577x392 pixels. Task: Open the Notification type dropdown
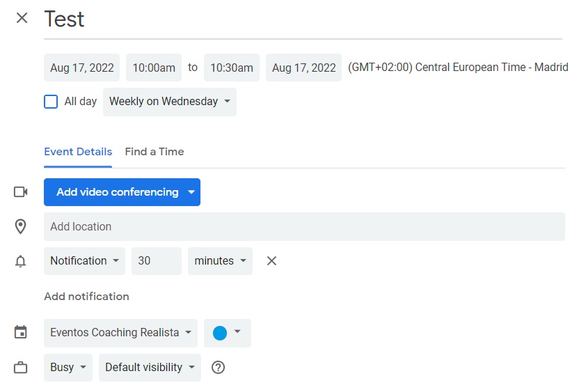[85, 261]
